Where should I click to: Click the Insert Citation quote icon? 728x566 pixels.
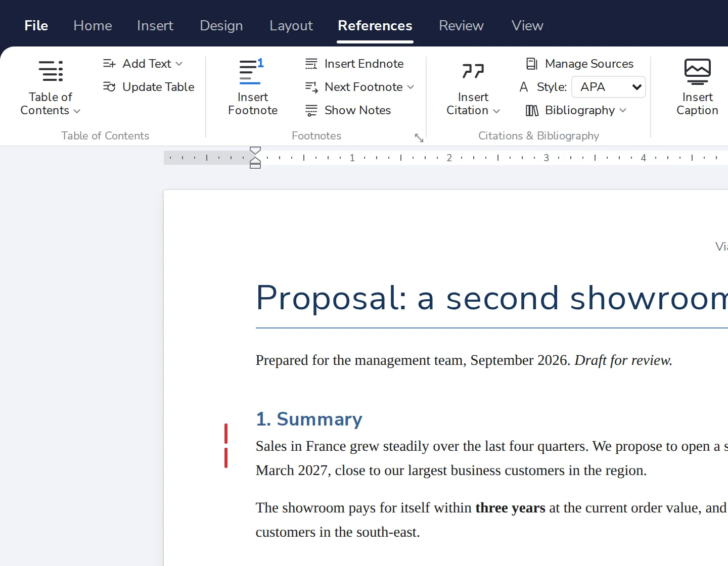coord(473,71)
